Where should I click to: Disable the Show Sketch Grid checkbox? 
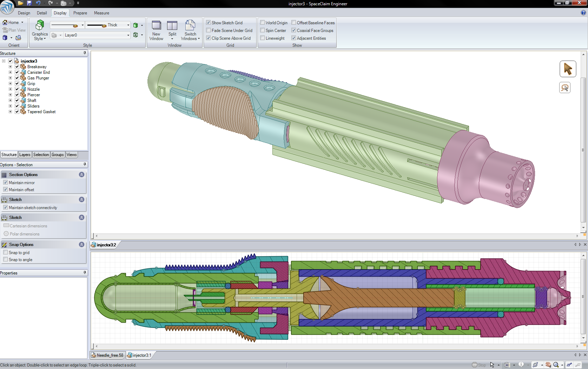click(209, 22)
